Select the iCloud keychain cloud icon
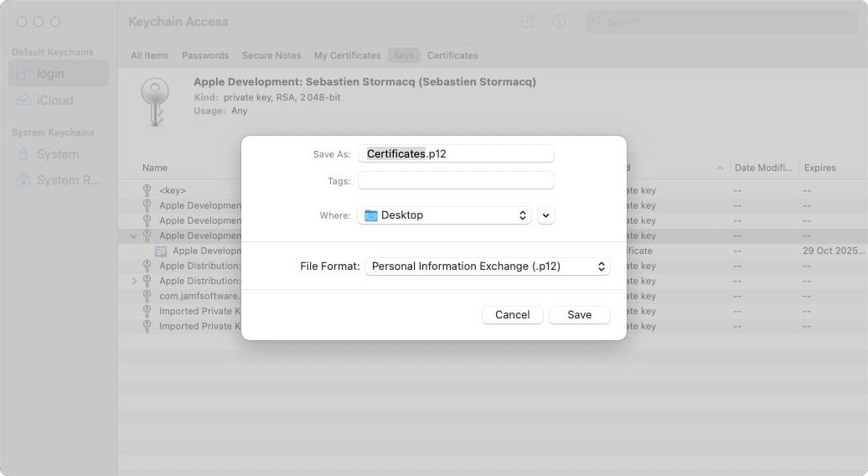This screenshot has height=476, width=868. click(23, 101)
